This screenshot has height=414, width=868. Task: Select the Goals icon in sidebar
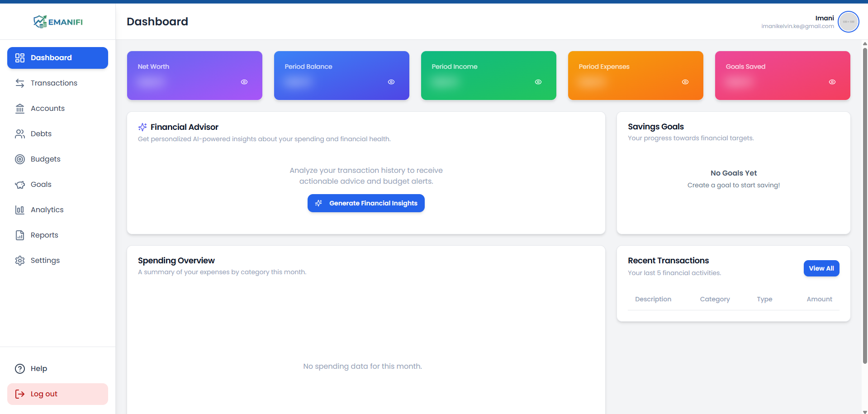(x=19, y=184)
